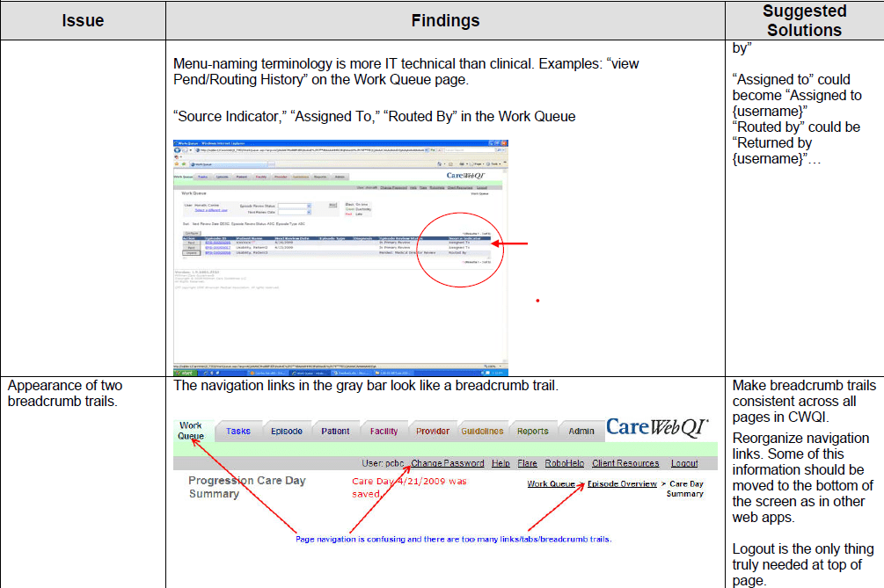Go to the red Facility tab

coord(384,432)
